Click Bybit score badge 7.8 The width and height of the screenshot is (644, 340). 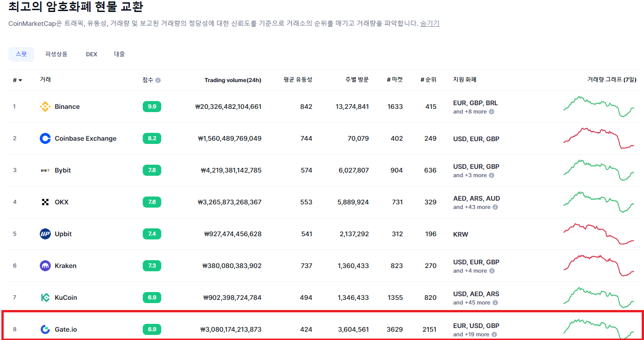[152, 170]
